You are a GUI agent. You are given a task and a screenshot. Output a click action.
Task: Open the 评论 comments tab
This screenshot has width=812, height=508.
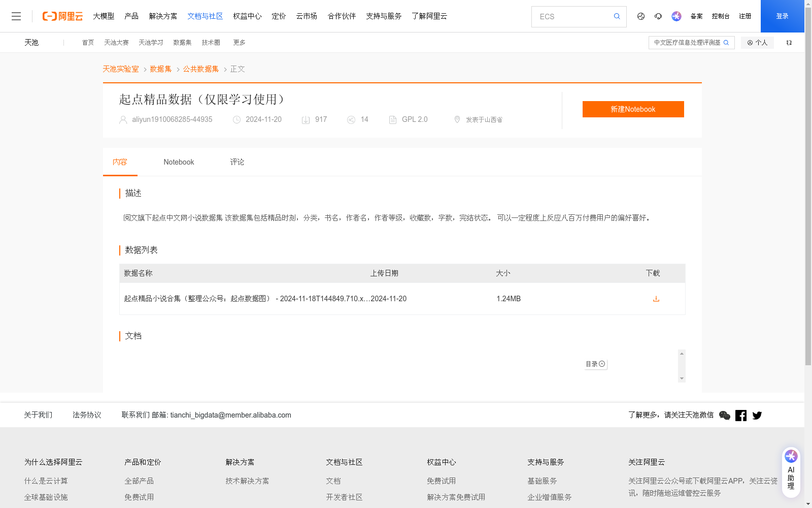[x=236, y=162]
